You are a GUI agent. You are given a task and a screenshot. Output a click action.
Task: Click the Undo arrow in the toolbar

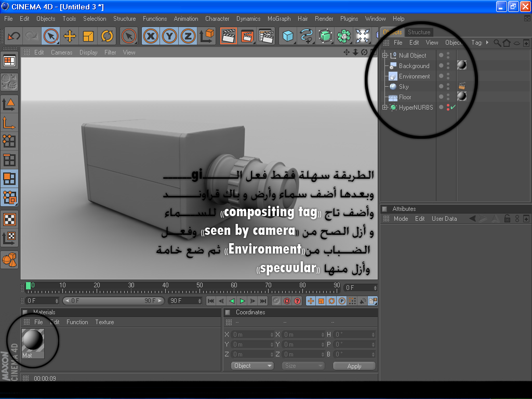point(14,36)
